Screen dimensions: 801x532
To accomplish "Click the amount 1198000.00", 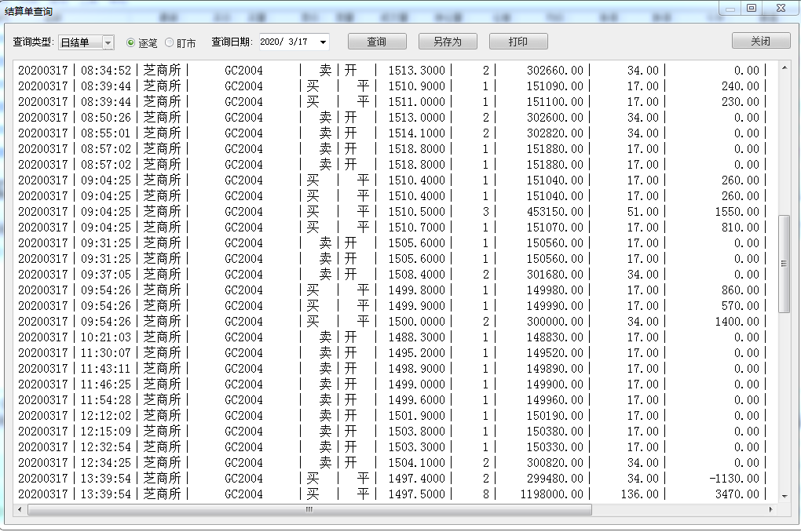I will pyautogui.click(x=552, y=494).
